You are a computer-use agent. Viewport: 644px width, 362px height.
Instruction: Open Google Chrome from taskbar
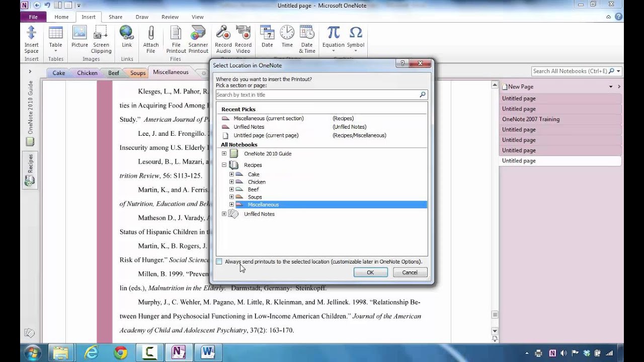pos(121,352)
